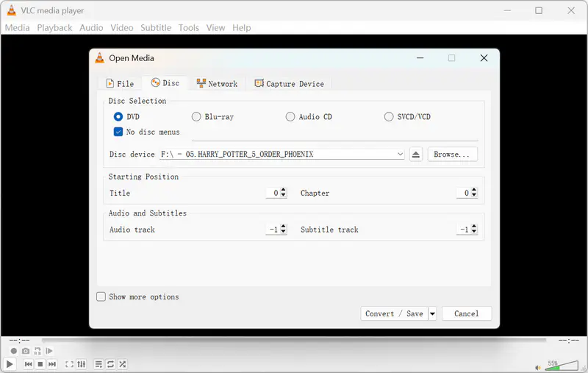Jump to previous media item

[29, 364]
